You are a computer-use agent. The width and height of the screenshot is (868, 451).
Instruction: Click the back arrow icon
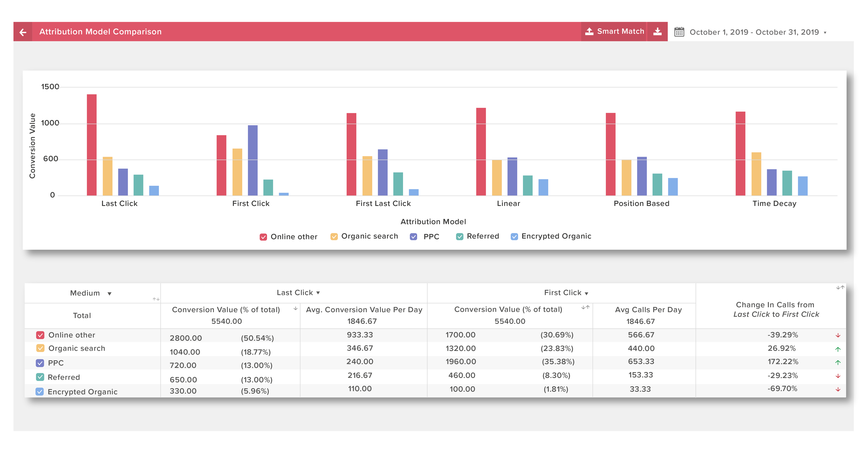click(x=23, y=32)
